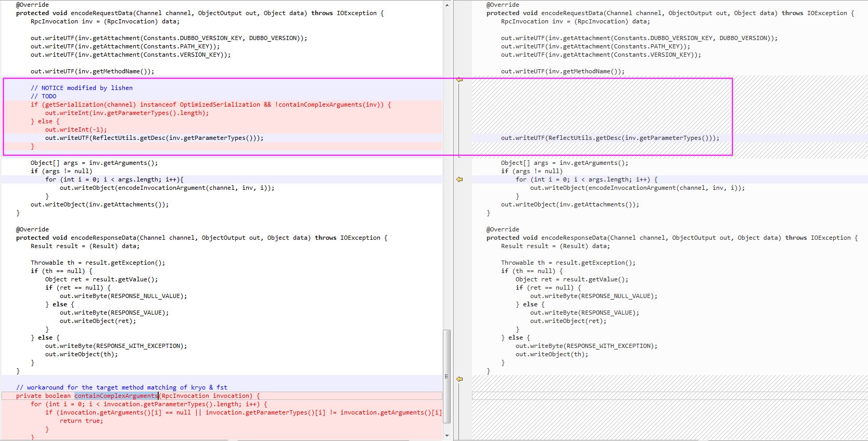This screenshot has width=868, height=441.
Task: Click the inv.getMethodName() line in left pane
Action: click(93, 71)
